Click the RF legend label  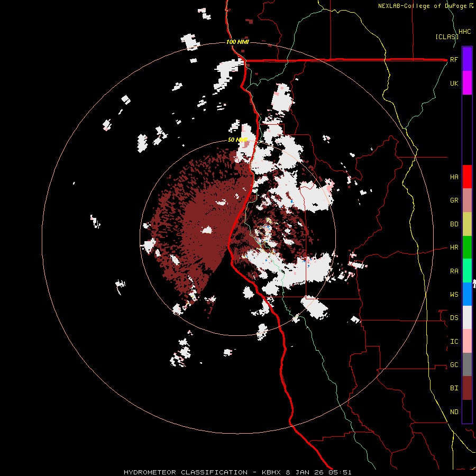pos(454,59)
